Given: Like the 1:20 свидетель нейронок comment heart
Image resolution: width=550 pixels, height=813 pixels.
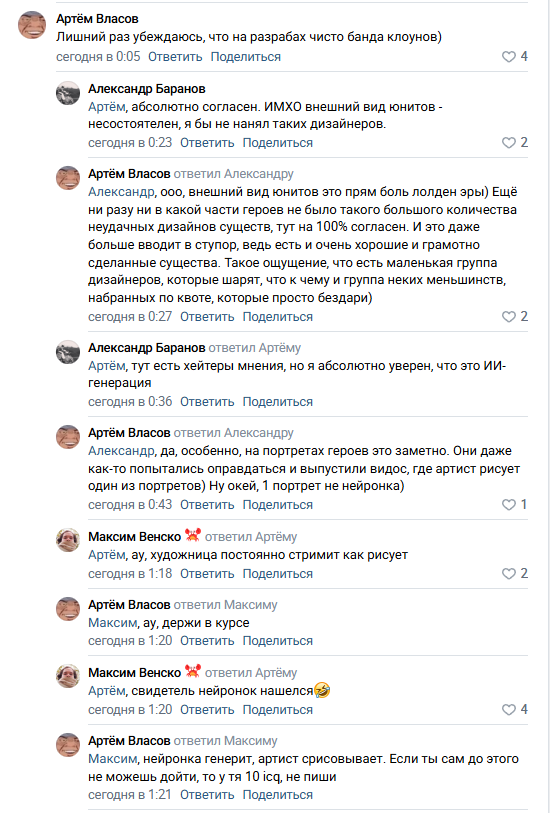Looking at the screenshot, I should click(509, 709).
